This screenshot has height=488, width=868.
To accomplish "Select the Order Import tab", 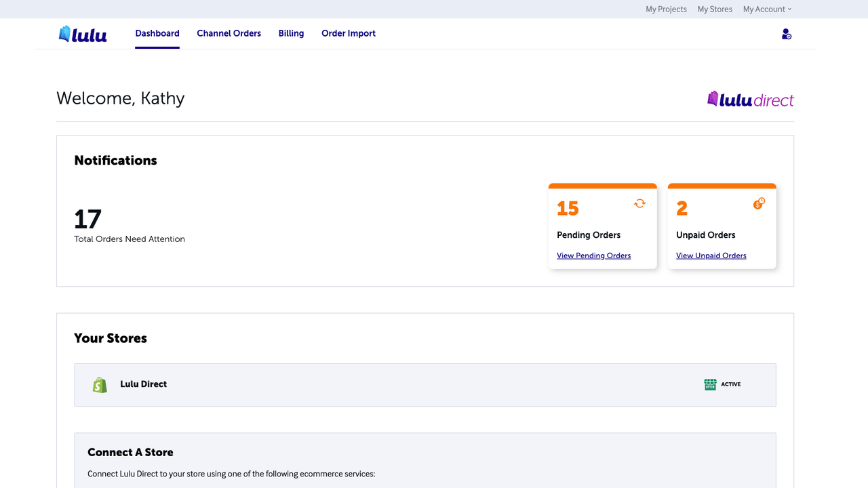I will point(349,33).
